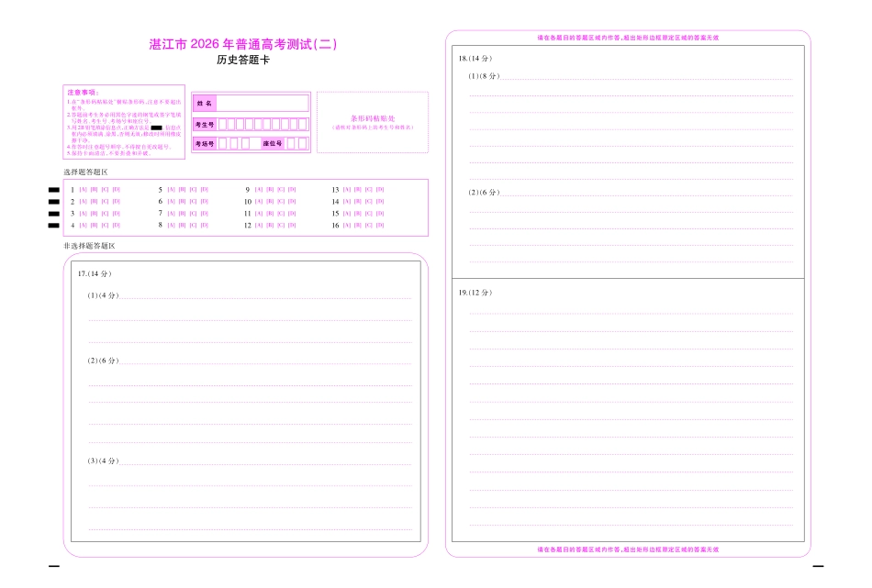Image resolution: width=872 pixels, height=588 pixels.
Task: Click the 考场号 label
Action: click(205, 143)
